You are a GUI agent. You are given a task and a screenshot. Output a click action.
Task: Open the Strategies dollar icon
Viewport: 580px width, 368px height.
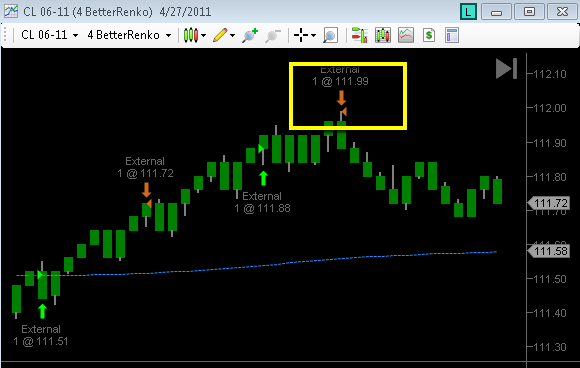tap(429, 35)
